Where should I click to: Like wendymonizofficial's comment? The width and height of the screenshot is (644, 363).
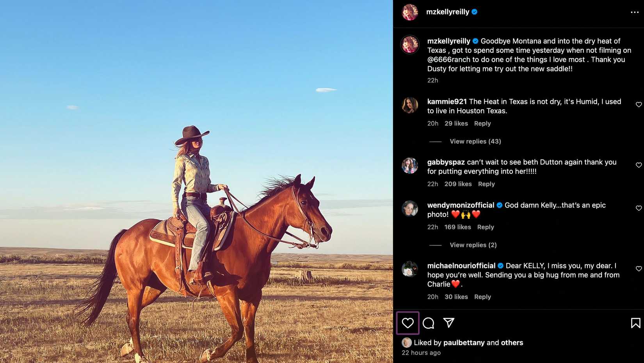pos(639,208)
